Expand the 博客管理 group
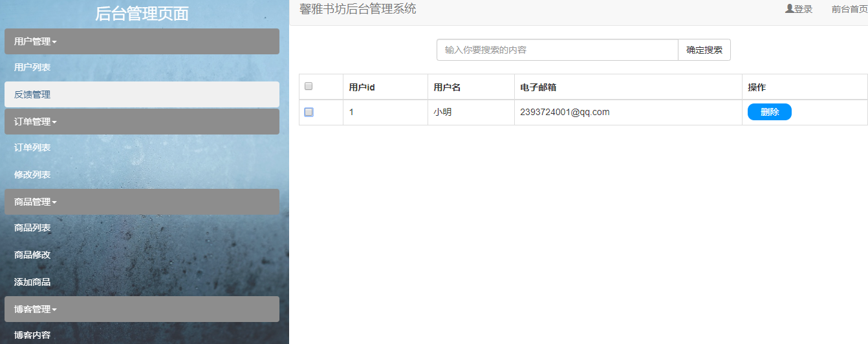 click(x=142, y=309)
